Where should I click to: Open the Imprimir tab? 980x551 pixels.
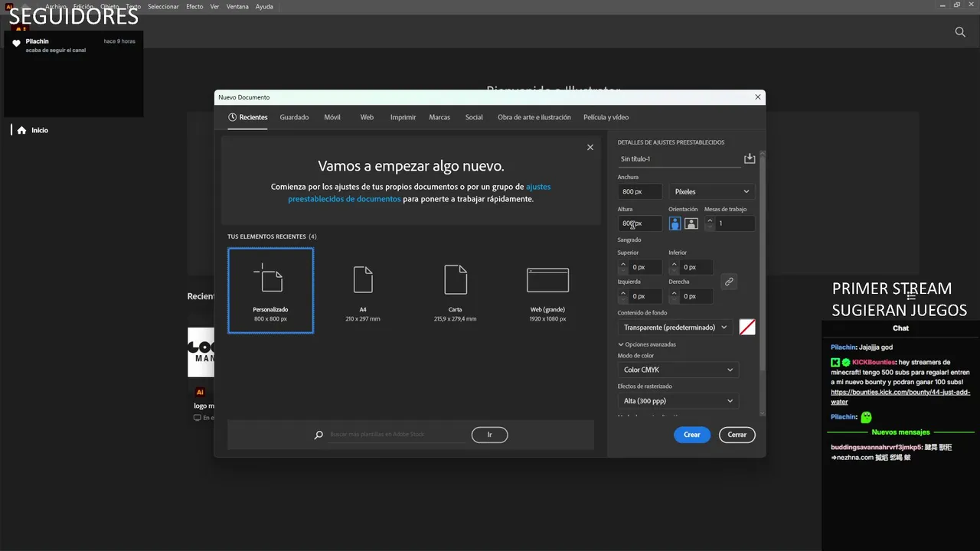403,117
